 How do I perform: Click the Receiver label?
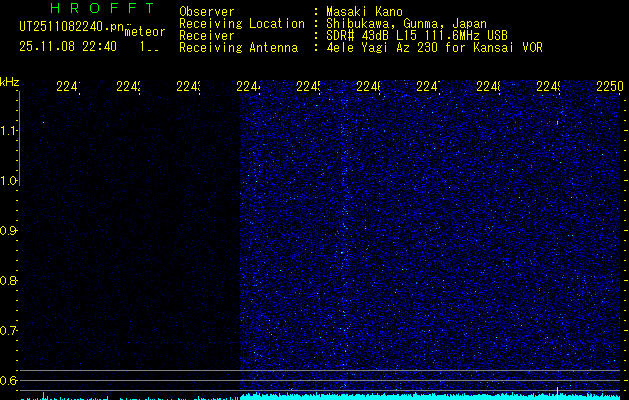tap(207, 36)
